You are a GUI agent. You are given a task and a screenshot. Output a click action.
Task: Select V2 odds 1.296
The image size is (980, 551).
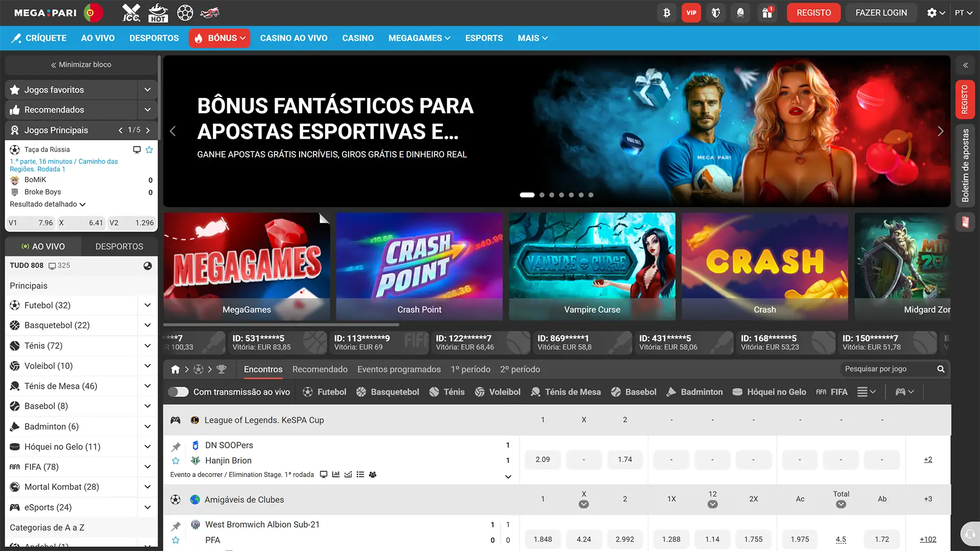click(x=132, y=223)
